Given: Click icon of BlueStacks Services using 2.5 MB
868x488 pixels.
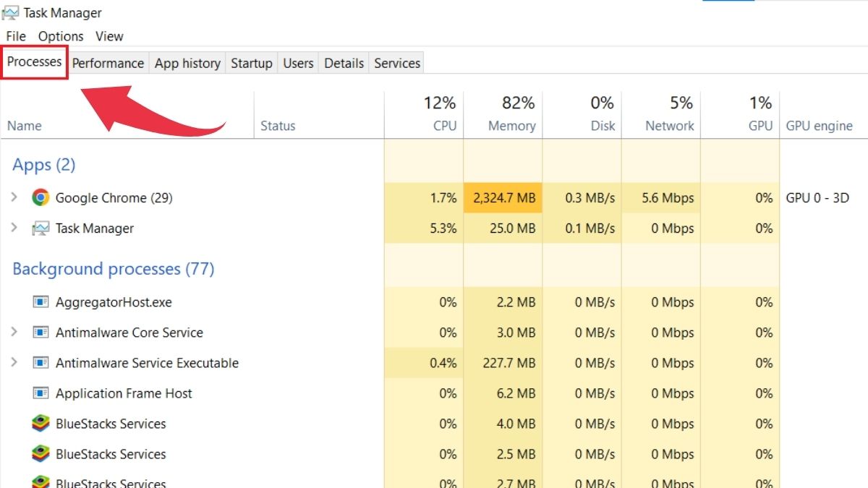Looking at the screenshot, I should tap(41, 454).
